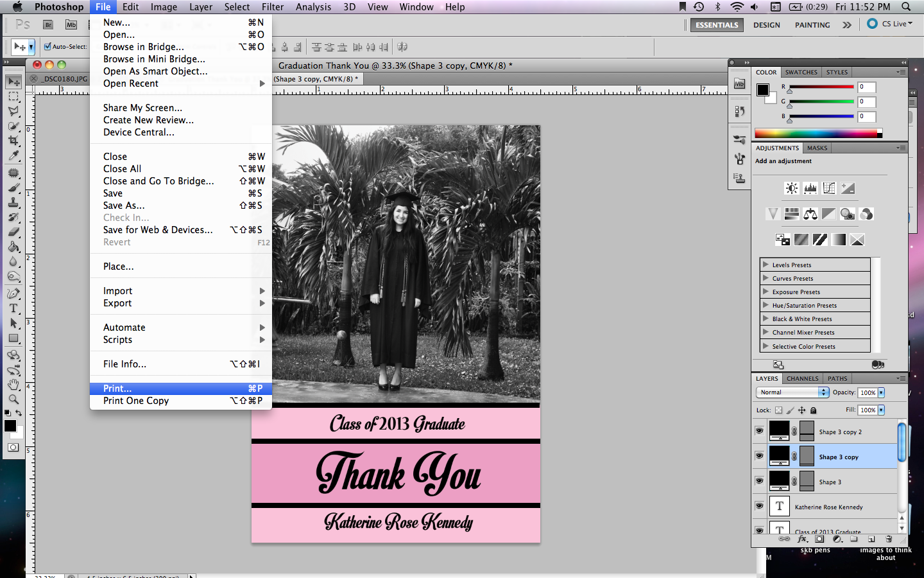Toggle lock image pixels brush icon
The image size is (924, 578).
[791, 410]
